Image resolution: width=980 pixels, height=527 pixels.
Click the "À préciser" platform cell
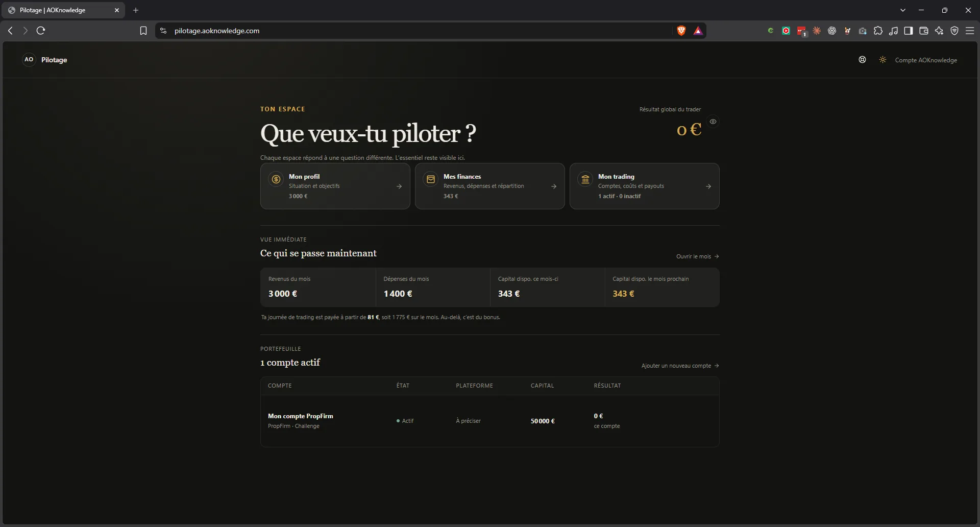(469, 421)
